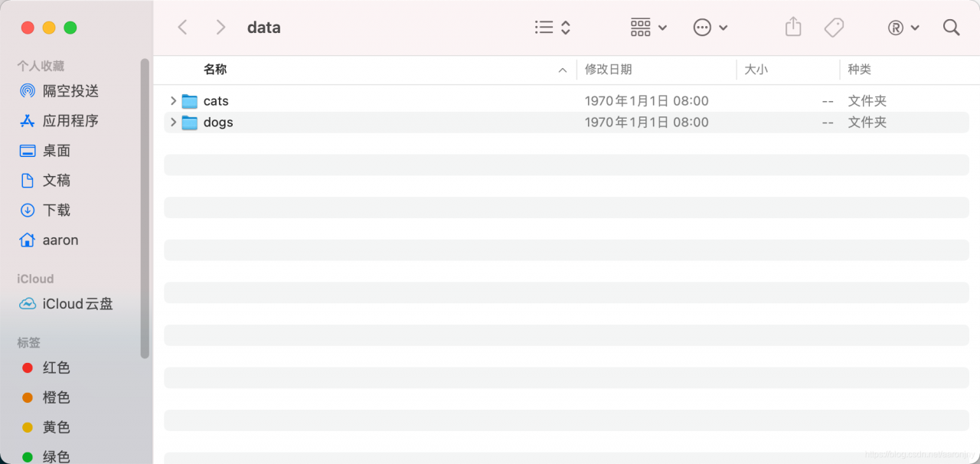Expand the dogs folder disclosure arrow
Screen dimensions: 980x464
click(x=173, y=123)
